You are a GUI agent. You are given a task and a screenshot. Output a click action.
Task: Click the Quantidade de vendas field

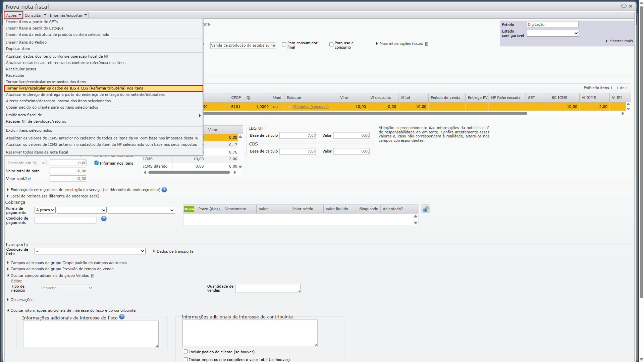coord(268,288)
